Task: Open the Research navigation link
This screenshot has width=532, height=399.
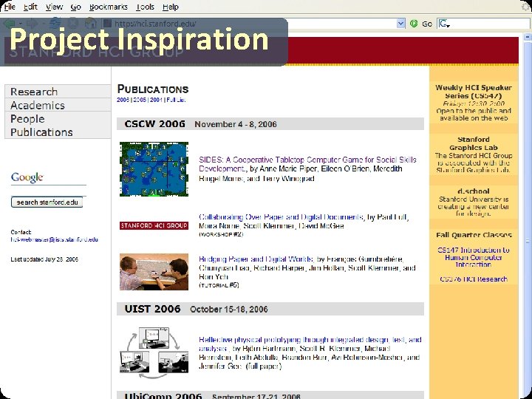Action: (34, 92)
